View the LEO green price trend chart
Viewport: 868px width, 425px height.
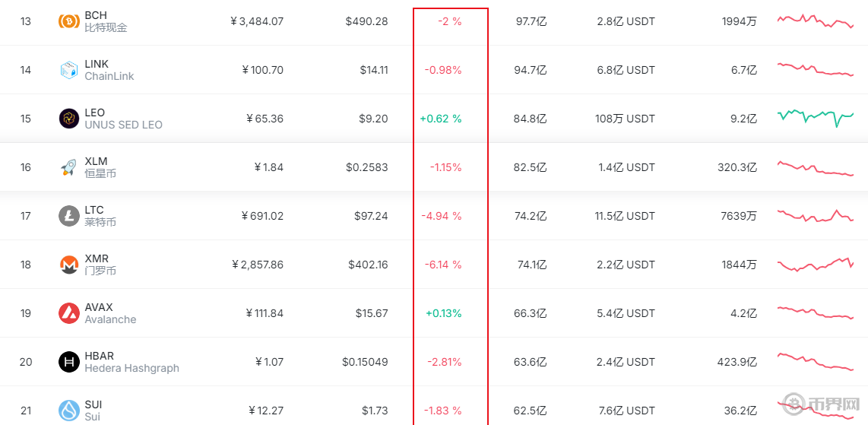pos(816,117)
